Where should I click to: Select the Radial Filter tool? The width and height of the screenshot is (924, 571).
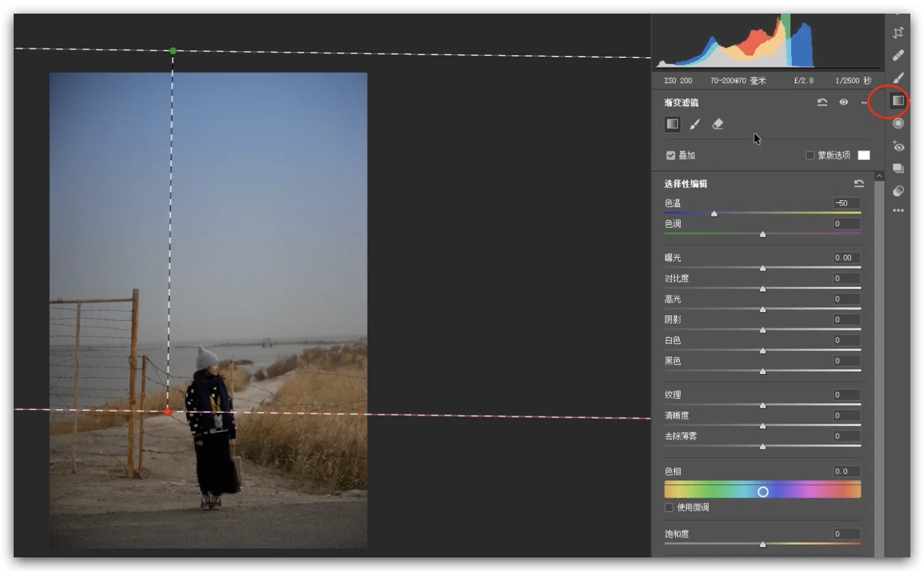[898, 123]
